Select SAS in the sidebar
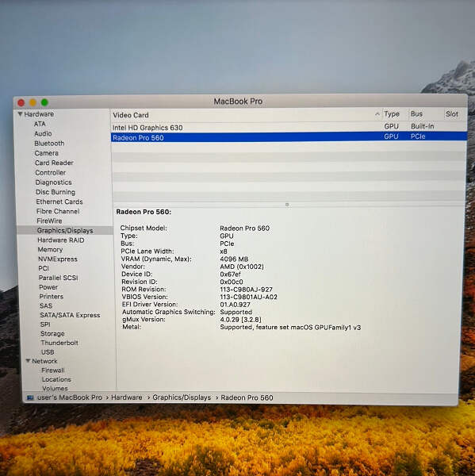 46,305
